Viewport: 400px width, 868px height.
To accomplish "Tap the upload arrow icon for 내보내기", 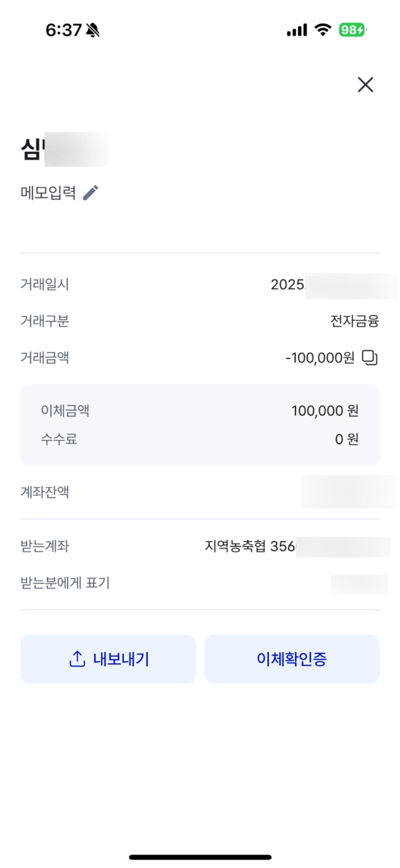I will point(77,659).
